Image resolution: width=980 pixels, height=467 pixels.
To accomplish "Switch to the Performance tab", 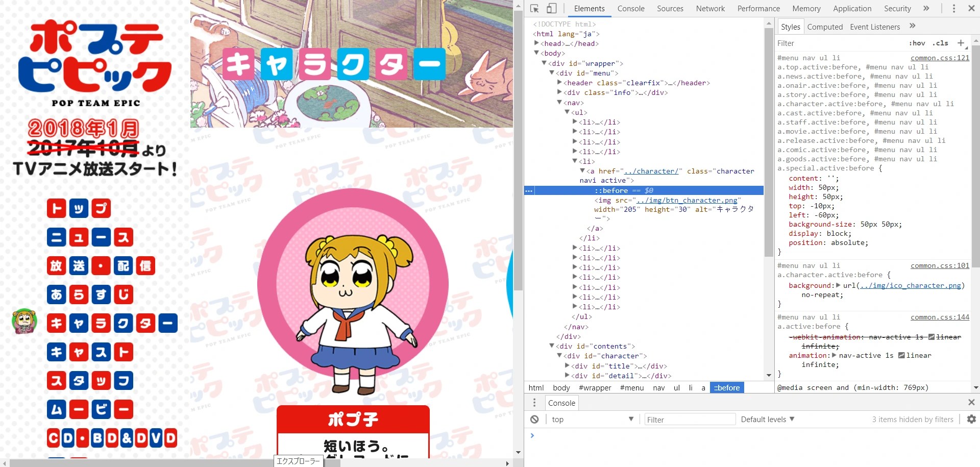I will click(x=758, y=9).
